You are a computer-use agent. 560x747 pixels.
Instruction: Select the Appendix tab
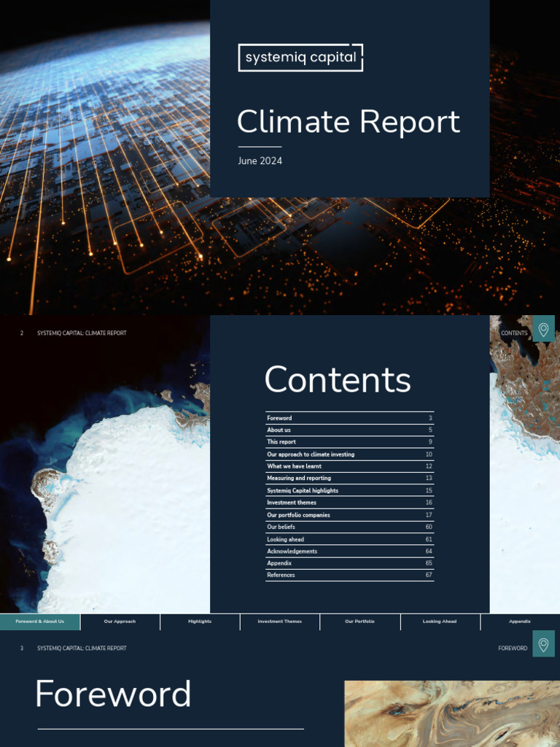520,622
